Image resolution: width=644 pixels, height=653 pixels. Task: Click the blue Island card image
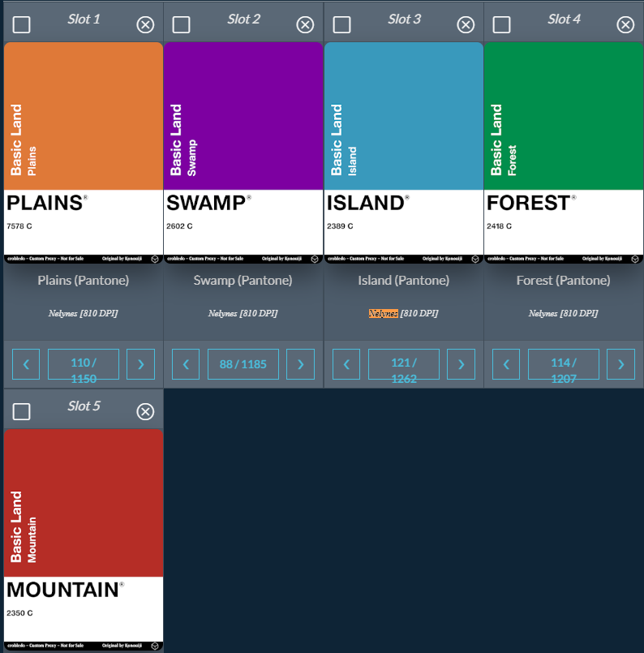click(x=403, y=153)
